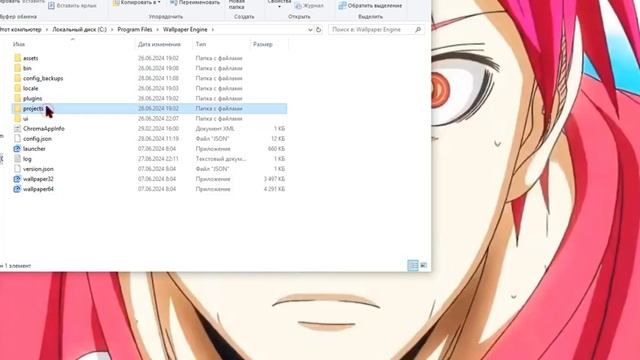Click the Журнал history button
This screenshot has width=640, height=360.
click(309, 6)
